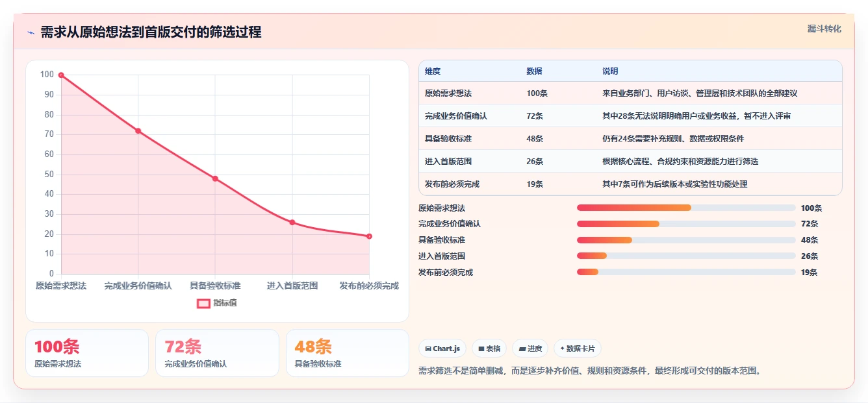Viewport: 868px width, 403px height.
Task: Click the description starting 仍有24条需要补充
Action: tap(673, 139)
